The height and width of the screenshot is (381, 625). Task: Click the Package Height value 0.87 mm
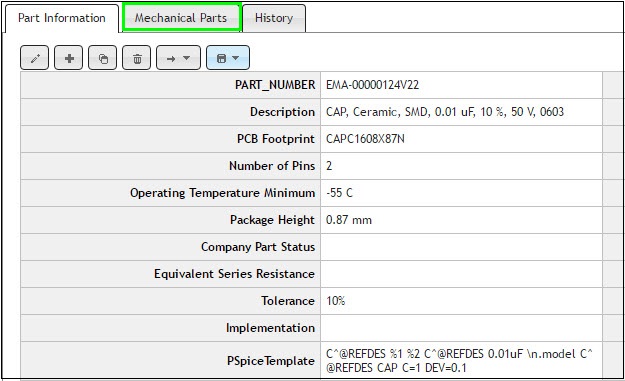tap(349, 220)
